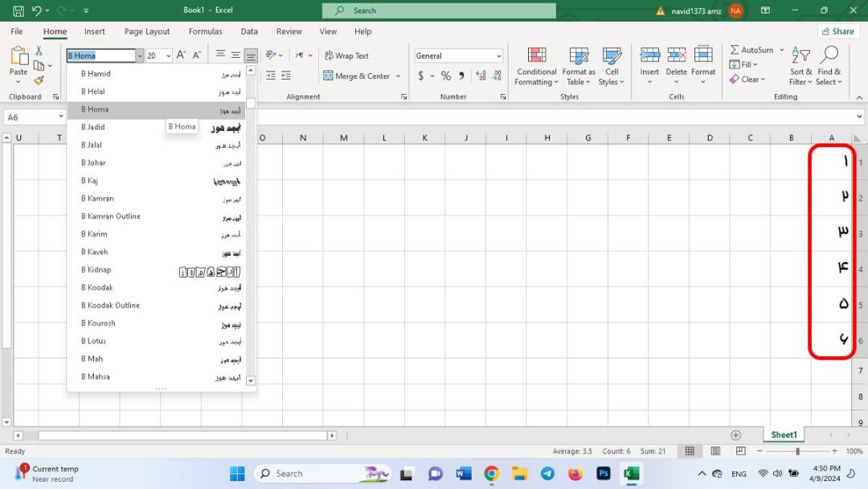
Task: Open the General number format dropdown
Action: [499, 55]
